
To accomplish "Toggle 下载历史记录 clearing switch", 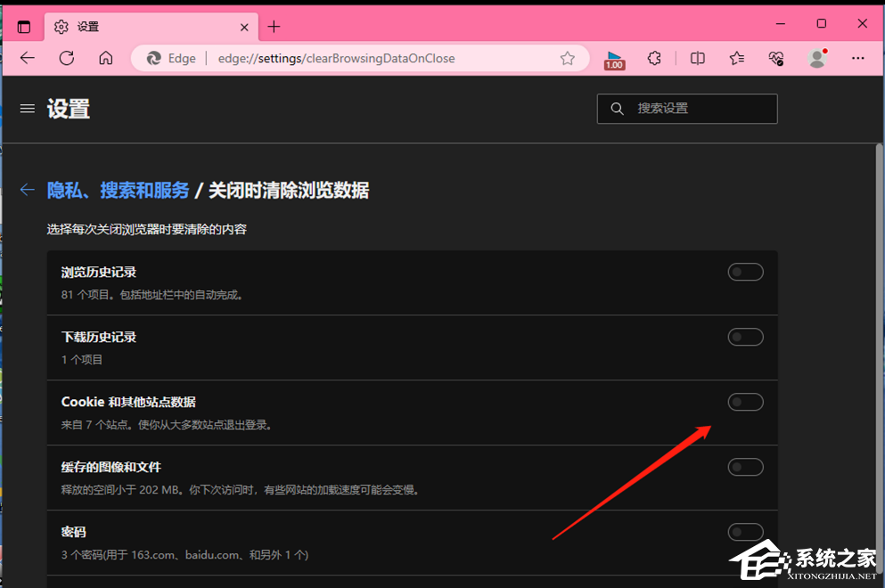I will 745,337.
